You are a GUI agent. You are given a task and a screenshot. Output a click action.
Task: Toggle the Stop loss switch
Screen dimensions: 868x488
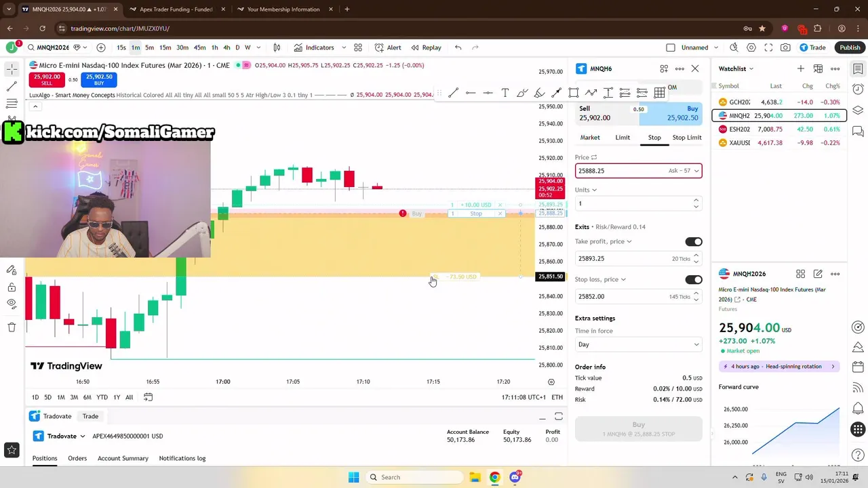pos(694,279)
